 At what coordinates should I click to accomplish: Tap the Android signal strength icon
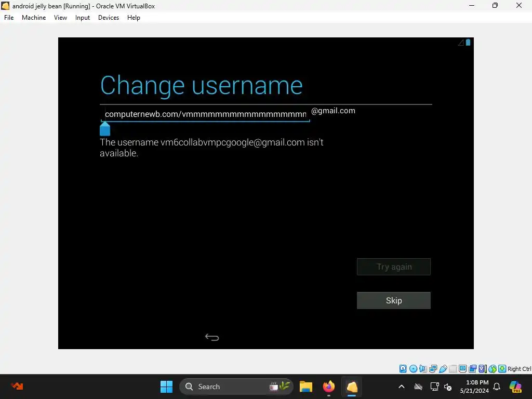tap(461, 43)
